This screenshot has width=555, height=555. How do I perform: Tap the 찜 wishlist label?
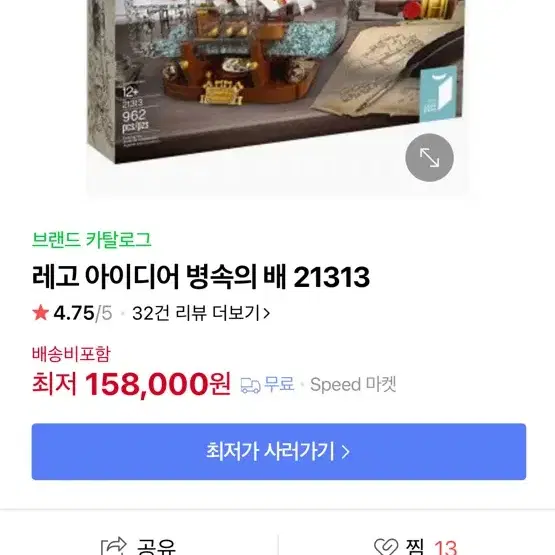click(415, 547)
